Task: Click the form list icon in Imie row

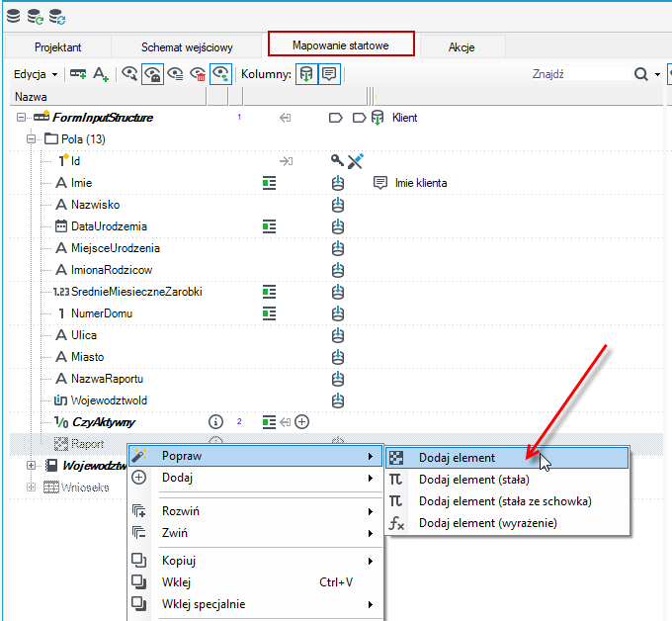Action: [269, 183]
